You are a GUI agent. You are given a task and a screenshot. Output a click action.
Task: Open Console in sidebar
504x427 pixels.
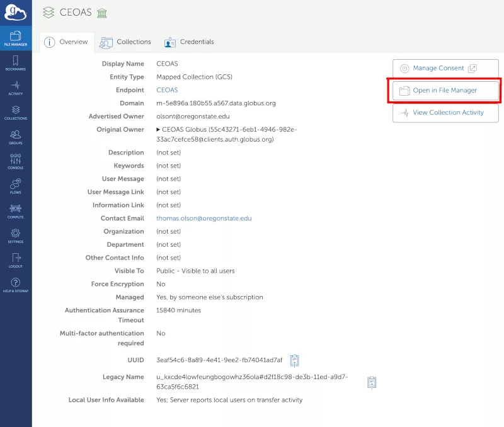15,162
